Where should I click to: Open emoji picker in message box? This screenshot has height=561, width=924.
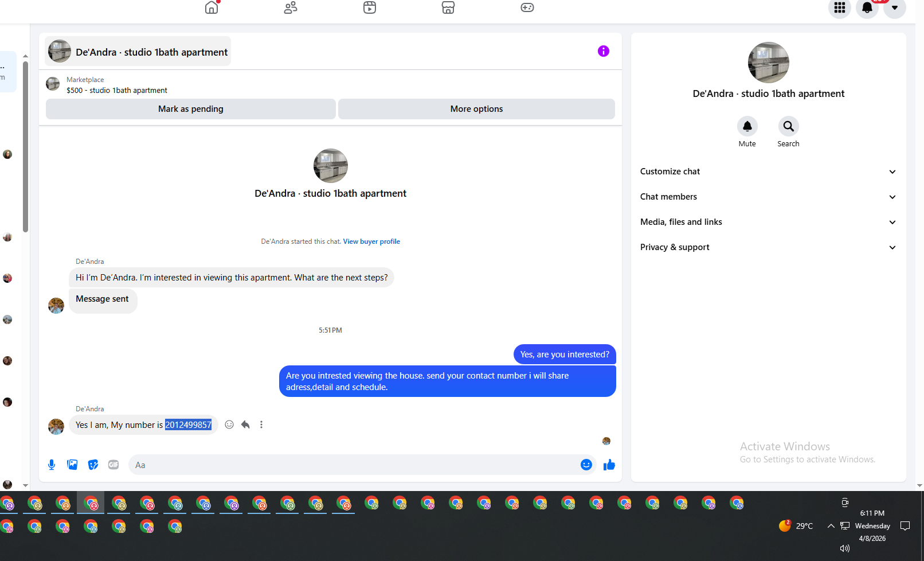click(x=586, y=465)
